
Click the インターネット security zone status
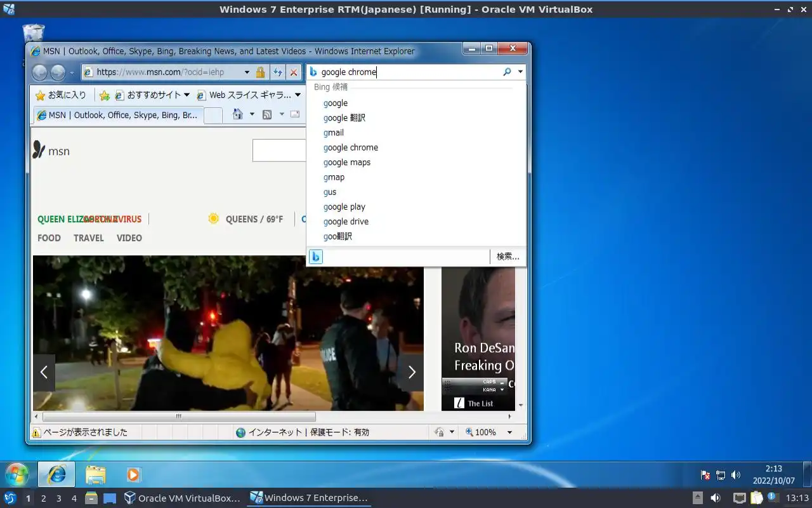[303, 432]
